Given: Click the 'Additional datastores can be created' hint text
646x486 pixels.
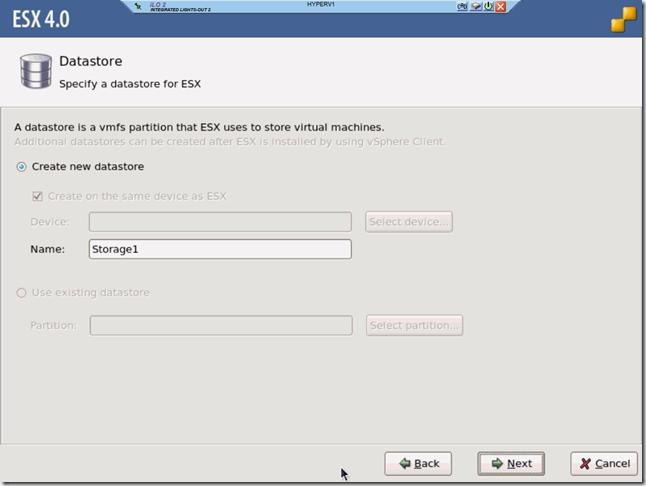Looking at the screenshot, I should point(230,142).
